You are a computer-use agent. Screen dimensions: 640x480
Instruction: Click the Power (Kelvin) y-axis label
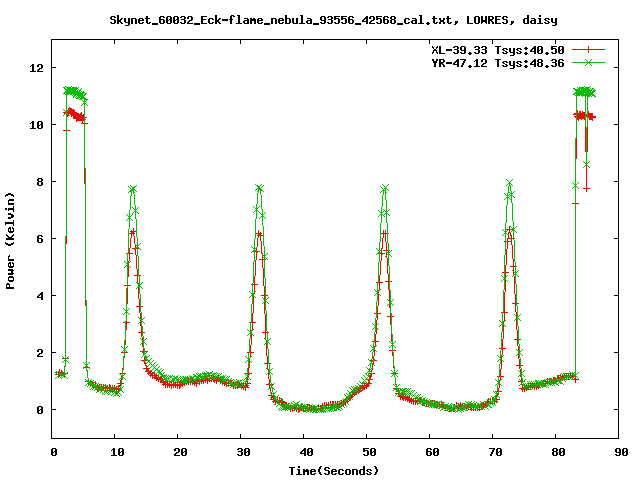coord(10,241)
